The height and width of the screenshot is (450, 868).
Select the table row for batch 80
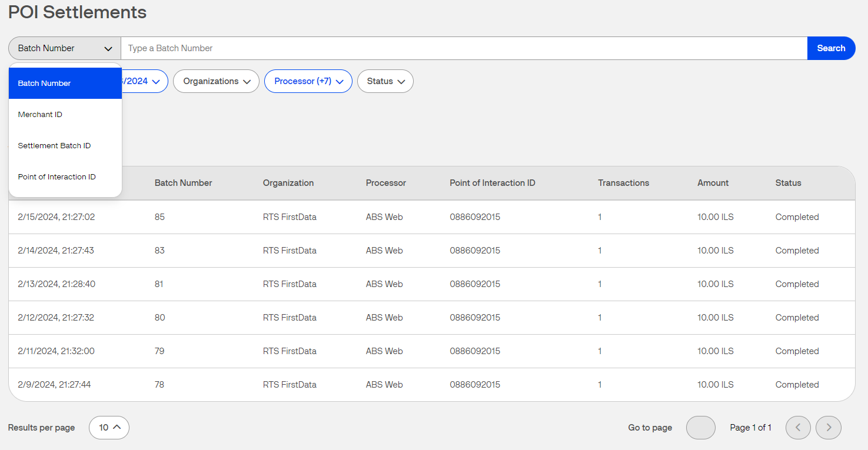(412, 317)
